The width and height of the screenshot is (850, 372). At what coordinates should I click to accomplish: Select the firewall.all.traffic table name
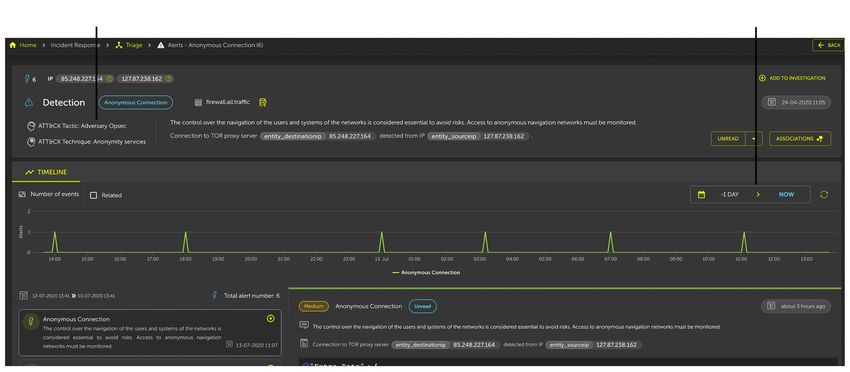coord(228,102)
